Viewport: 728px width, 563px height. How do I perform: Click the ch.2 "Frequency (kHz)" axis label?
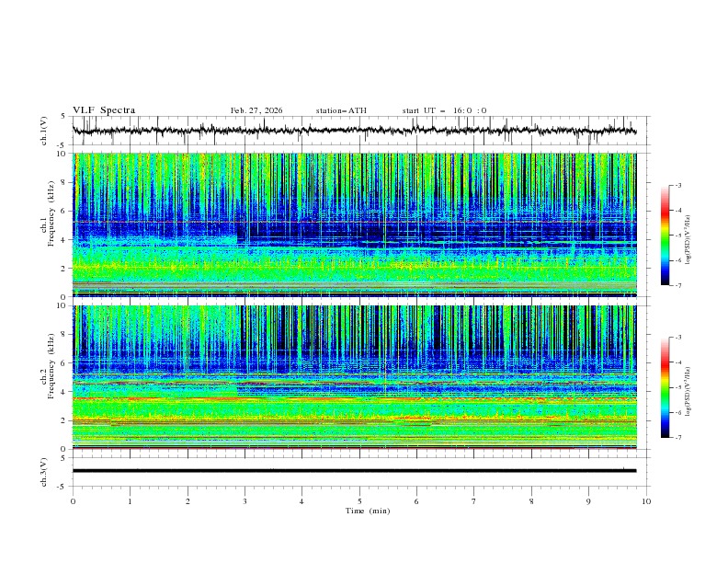click(51, 366)
